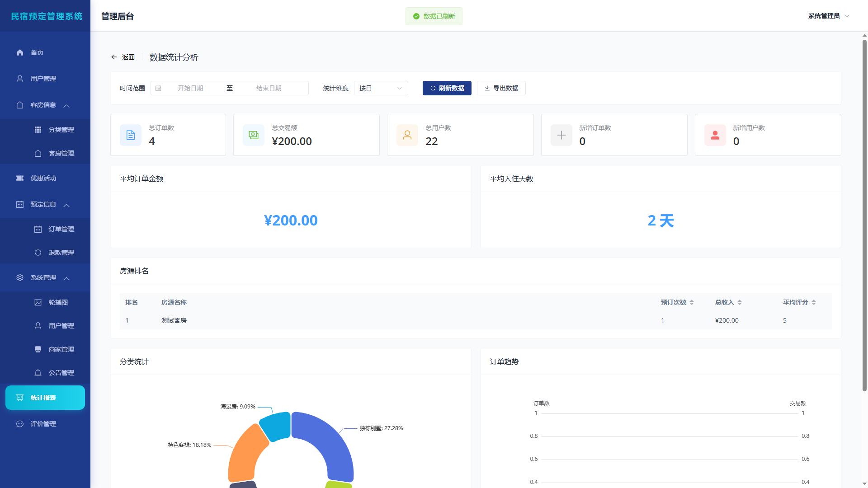Screen dimensions: 868x488
Task: Click the ticket icon beside 优惠活动
Action: pyautogui.click(x=20, y=178)
